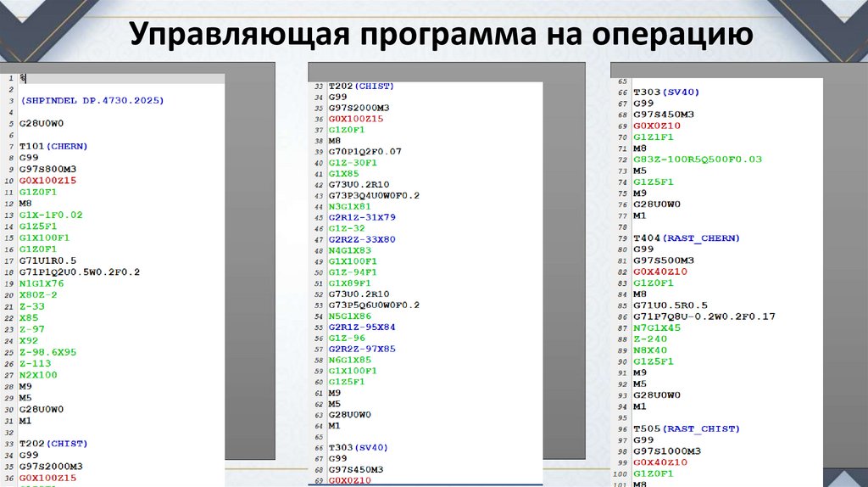The width and height of the screenshot is (868, 487).
Task: Select the line G1Z-94F1
Action: [353, 272]
